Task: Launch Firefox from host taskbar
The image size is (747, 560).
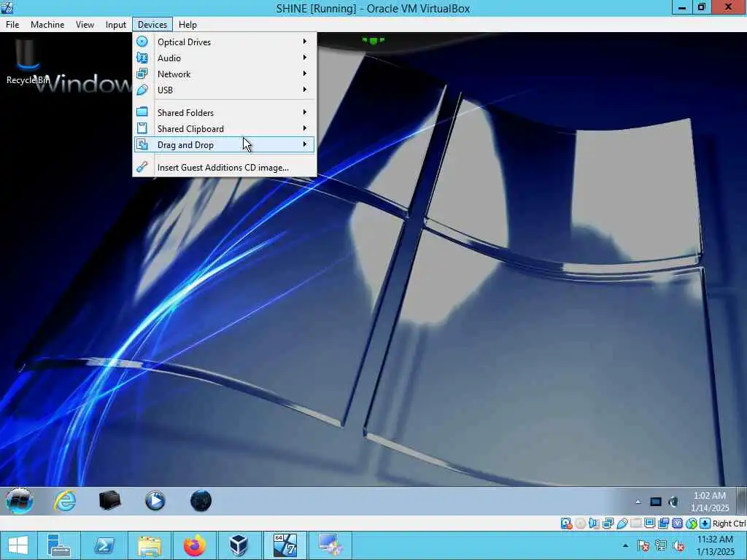Action: click(194, 545)
